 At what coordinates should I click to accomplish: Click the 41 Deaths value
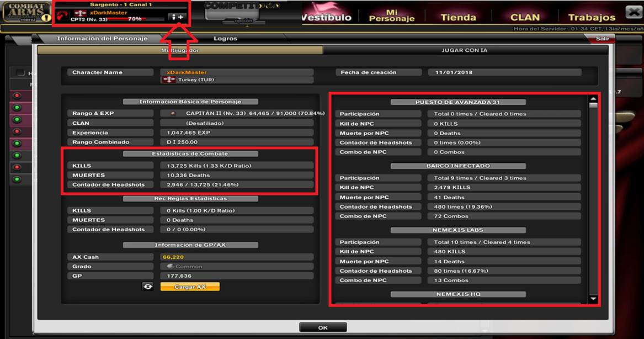coord(449,197)
